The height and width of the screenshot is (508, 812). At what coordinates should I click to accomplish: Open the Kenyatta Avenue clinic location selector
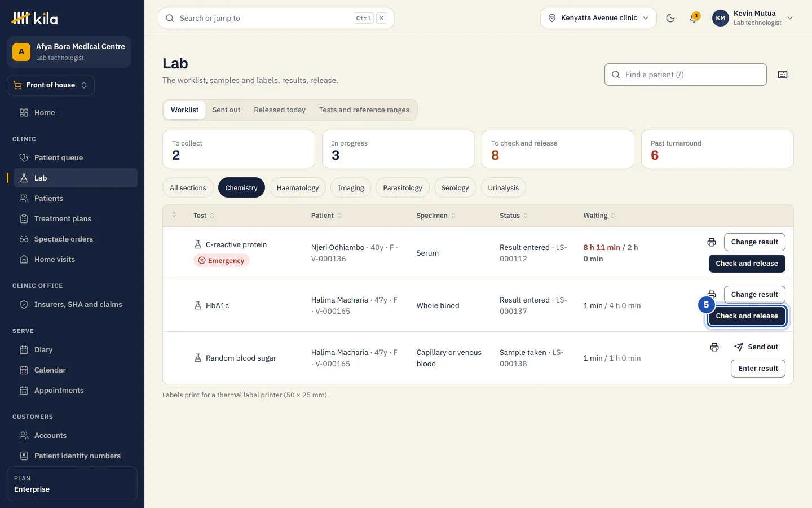(598, 18)
